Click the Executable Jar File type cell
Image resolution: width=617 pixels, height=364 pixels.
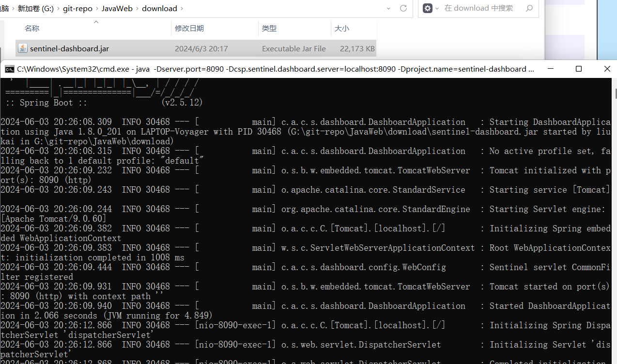(294, 48)
